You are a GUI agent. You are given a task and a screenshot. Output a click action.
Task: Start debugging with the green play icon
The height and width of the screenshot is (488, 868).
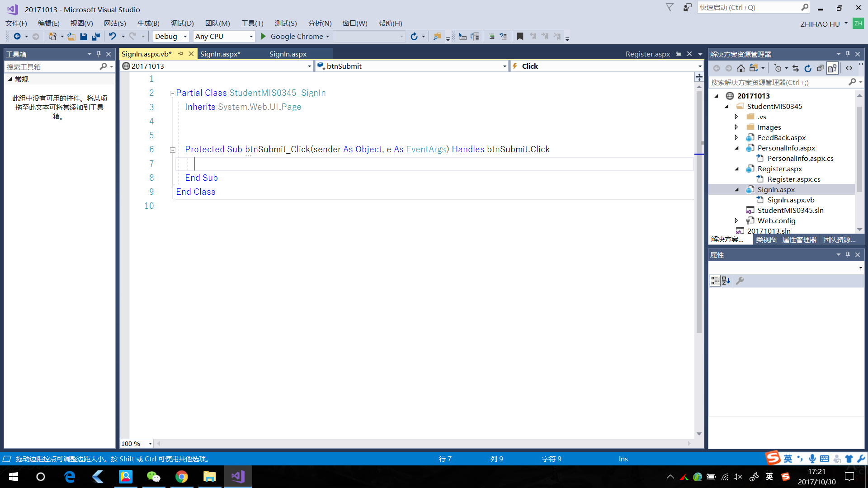click(264, 37)
